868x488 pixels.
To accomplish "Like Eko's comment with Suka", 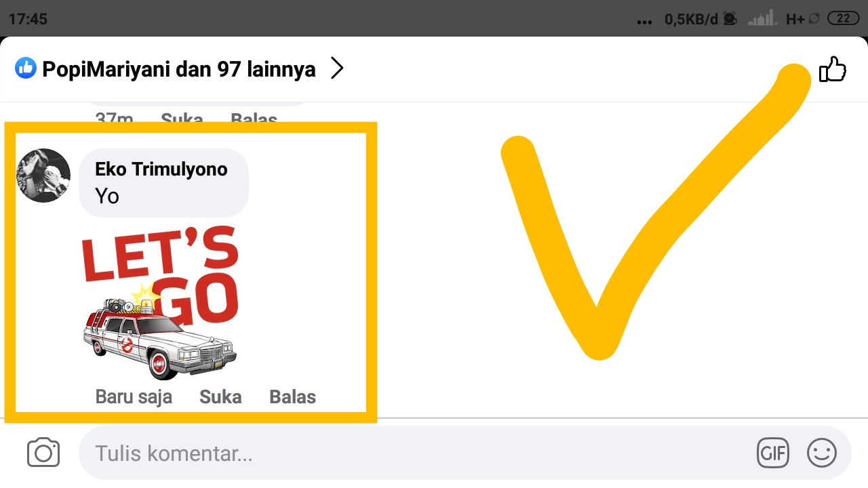I will click(220, 397).
